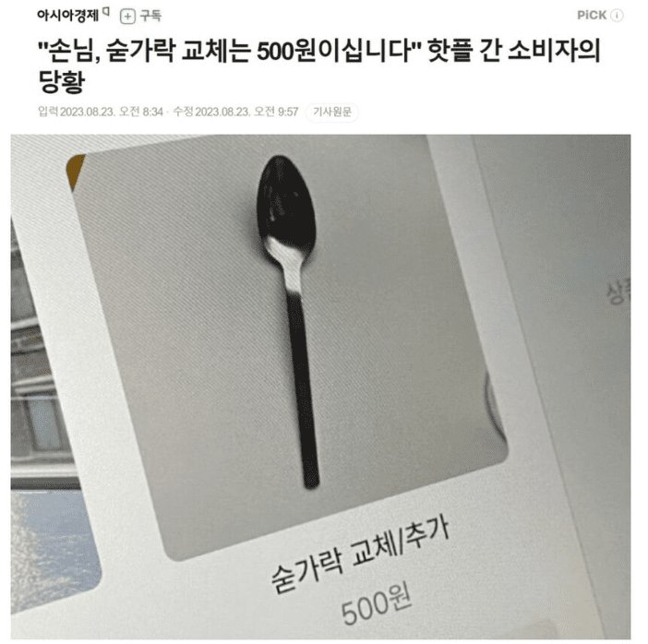Click the 수정 오전 9:57 timestamp

(236, 112)
